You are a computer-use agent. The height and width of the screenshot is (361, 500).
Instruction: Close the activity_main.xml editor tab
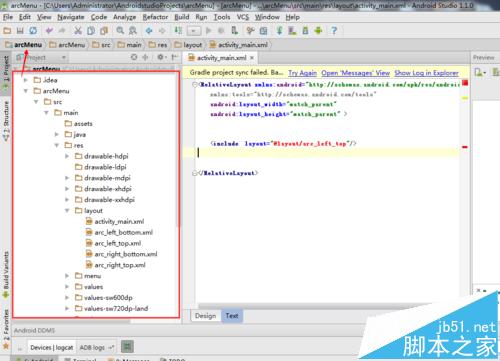point(252,58)
